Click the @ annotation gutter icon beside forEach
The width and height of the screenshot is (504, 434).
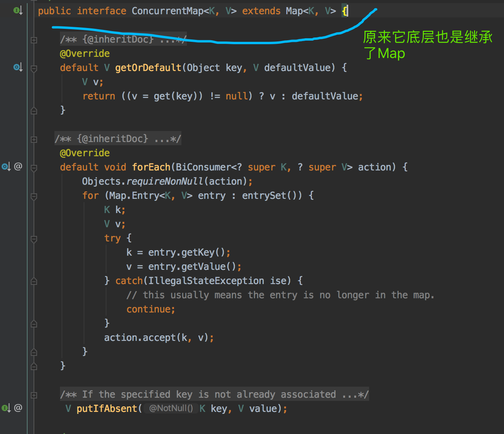coord(18,166)
